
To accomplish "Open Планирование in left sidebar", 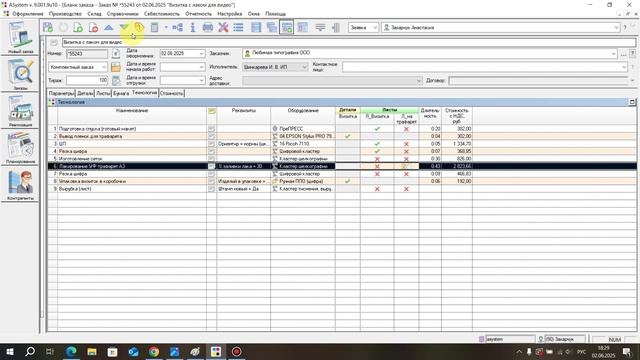I will (x=20, y=147).
